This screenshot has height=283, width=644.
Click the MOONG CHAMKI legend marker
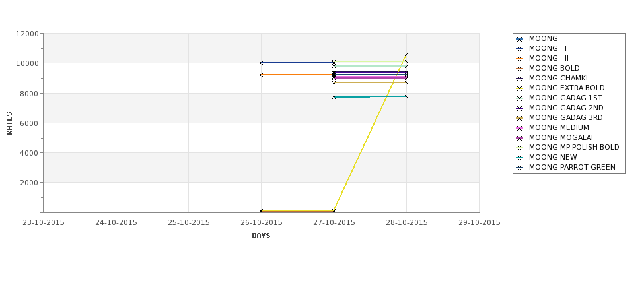pos(520,79)
